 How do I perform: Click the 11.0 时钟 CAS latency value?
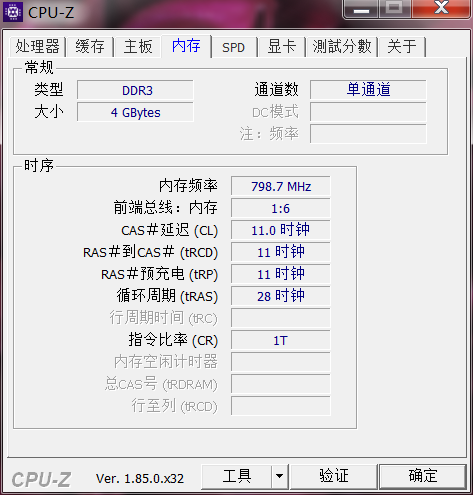(281, 230)
